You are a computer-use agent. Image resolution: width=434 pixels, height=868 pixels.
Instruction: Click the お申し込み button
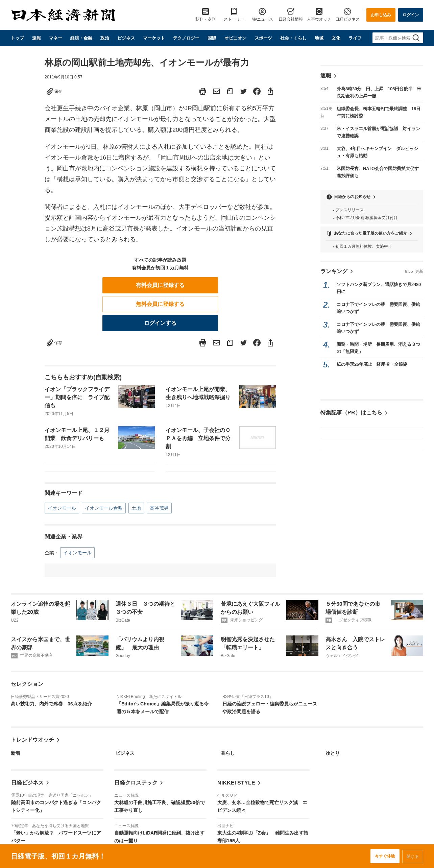(381, 15)
